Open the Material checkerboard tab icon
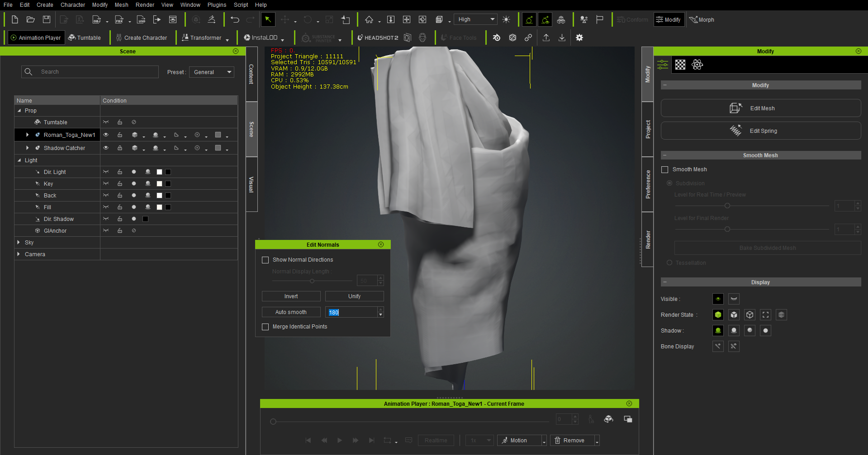The image size is (868, 455). (680, 65)
